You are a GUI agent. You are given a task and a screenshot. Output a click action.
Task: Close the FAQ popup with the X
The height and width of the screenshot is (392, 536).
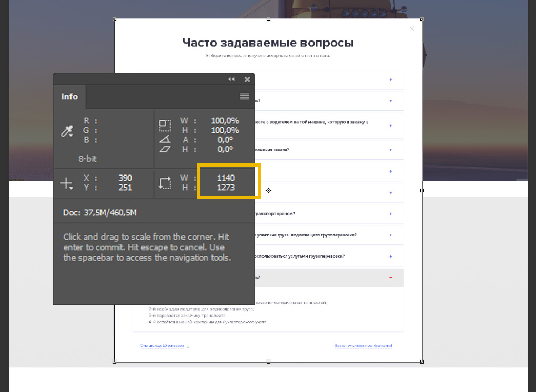tap(412, 29)
